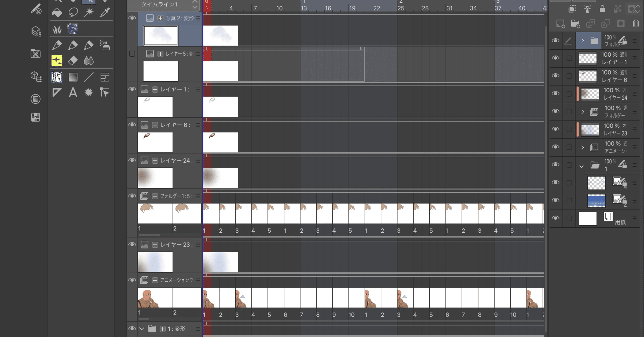Select the Airbrush spray tool

tap(105, 45)
